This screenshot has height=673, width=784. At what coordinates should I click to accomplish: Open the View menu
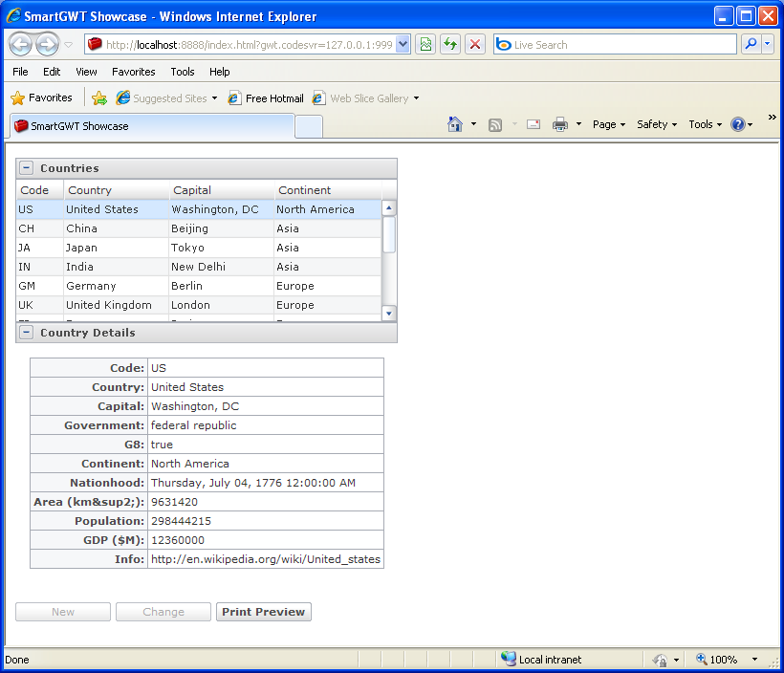[x=86, y=72]
